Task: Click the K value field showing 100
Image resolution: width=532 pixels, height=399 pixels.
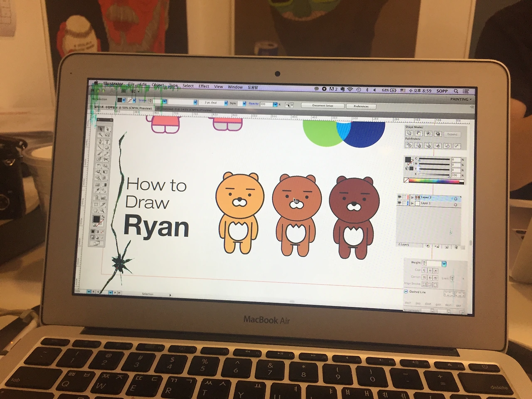Action: coord(456,175)
